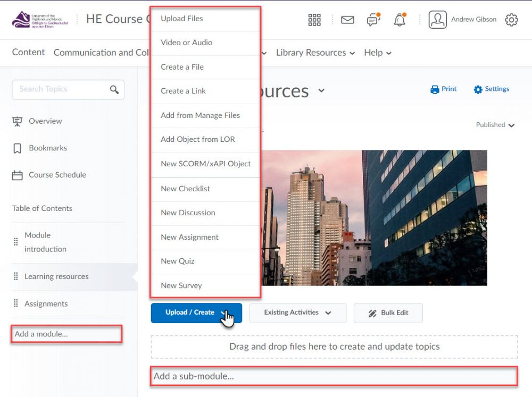Image resolution: width=532 pixels, height=397 pixels.
Task: Expand the Library Resources menu
Action: [315, 53]
